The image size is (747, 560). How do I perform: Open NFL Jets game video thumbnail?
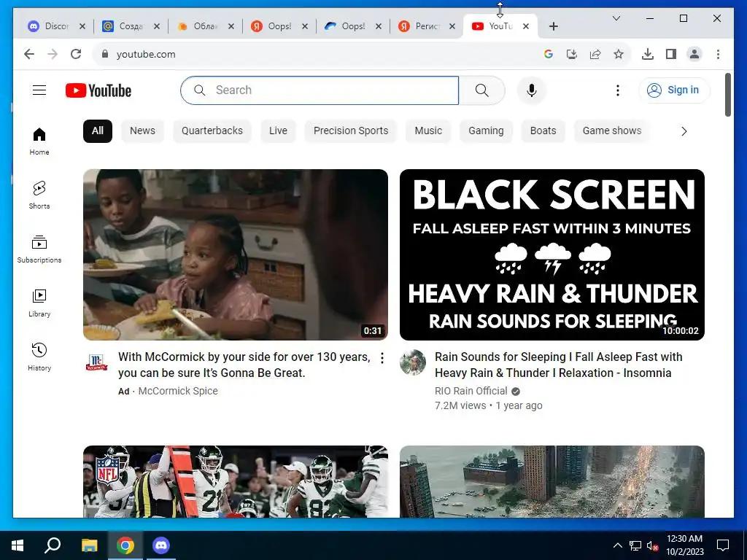(236, 481)
